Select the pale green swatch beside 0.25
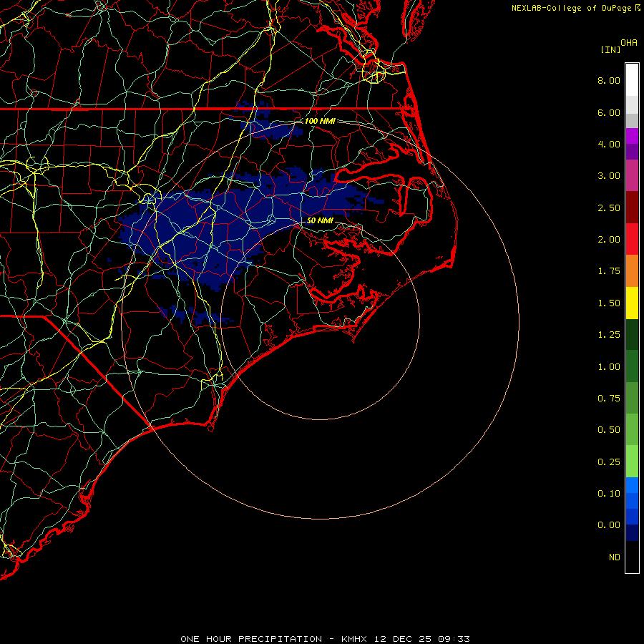This screenshot has width=644, height=644. click(632, 462)
